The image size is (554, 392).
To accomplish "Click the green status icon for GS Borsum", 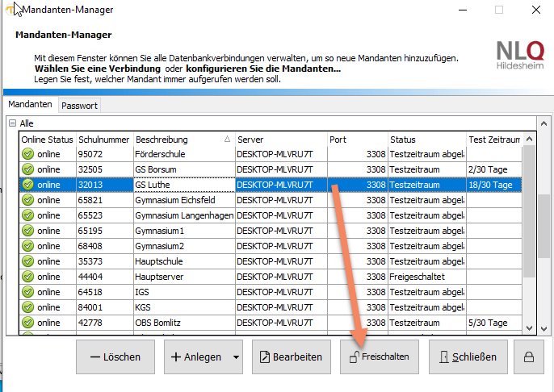I will tap(27, 169).
